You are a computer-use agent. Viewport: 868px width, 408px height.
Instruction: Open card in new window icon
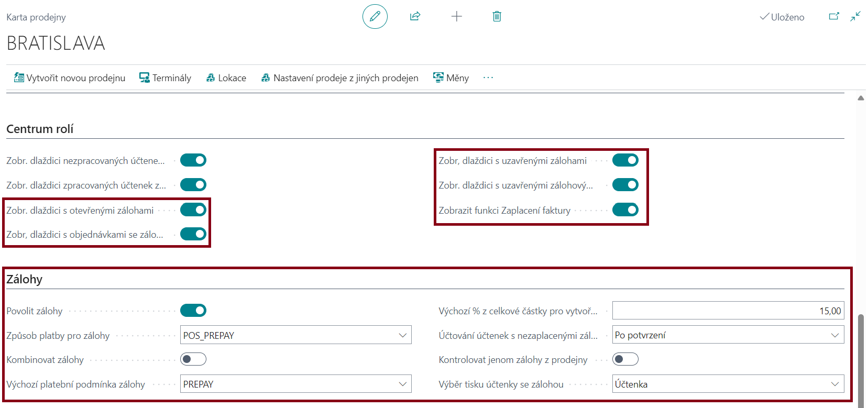point(834,16)
